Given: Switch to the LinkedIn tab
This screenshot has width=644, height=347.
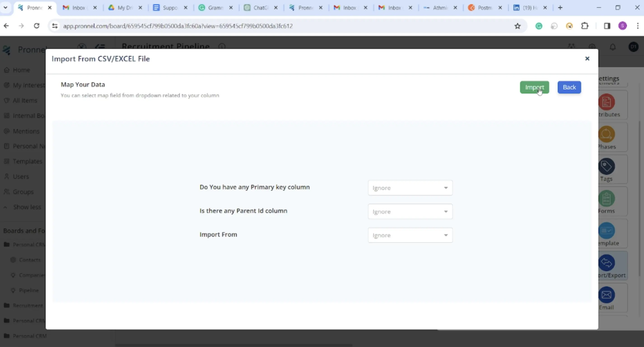Looking at the screenshot, I should 530,8.
